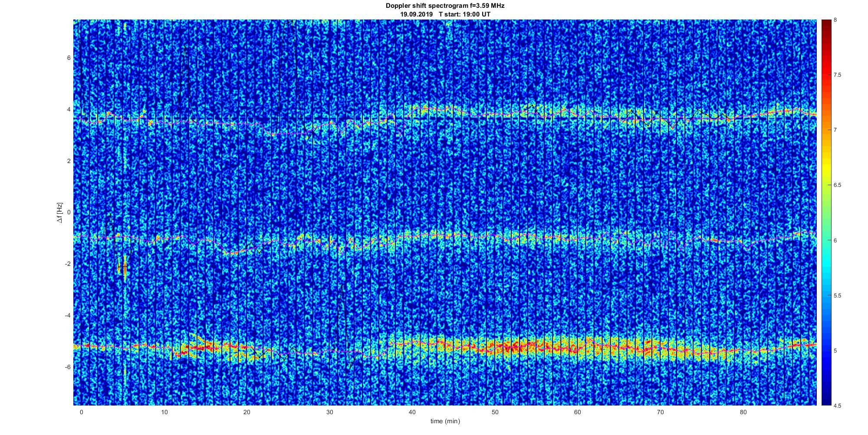The width and height of the screenshot is (868, 435).
Task: Click the x-axis tick label '20'
Action: 247,412
